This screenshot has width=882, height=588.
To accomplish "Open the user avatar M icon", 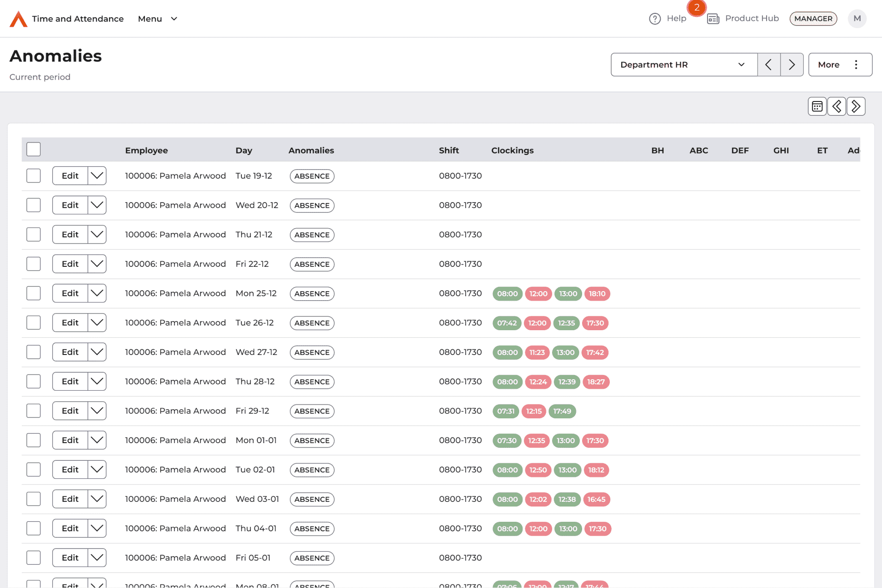I will tap(857, 19).
